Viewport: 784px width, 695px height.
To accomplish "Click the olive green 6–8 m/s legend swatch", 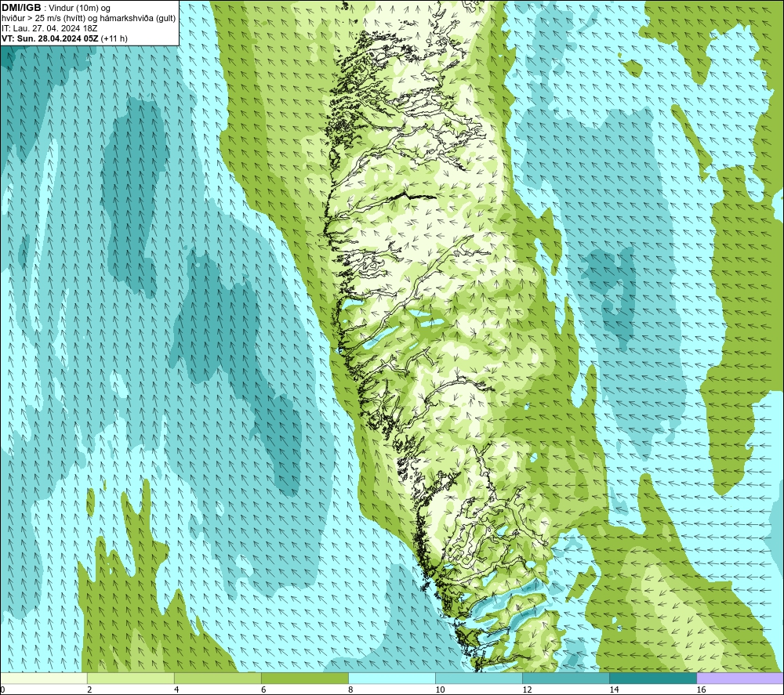I will point(305,678).
